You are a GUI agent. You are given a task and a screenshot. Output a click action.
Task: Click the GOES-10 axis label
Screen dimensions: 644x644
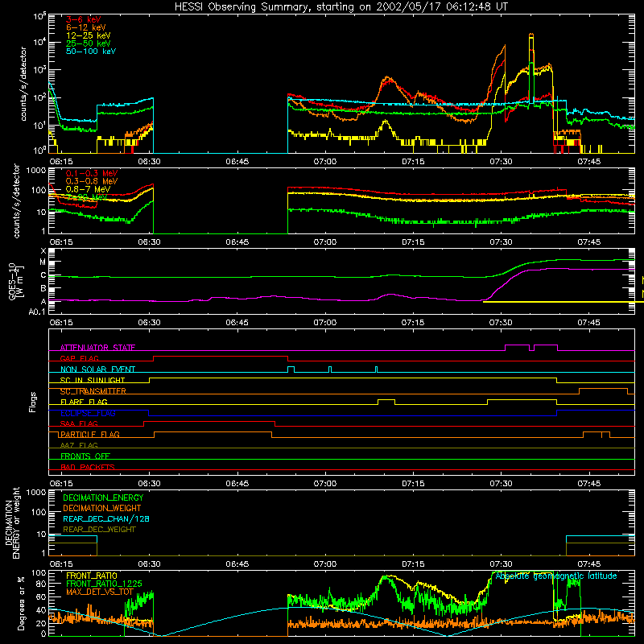tap(15, 282)
